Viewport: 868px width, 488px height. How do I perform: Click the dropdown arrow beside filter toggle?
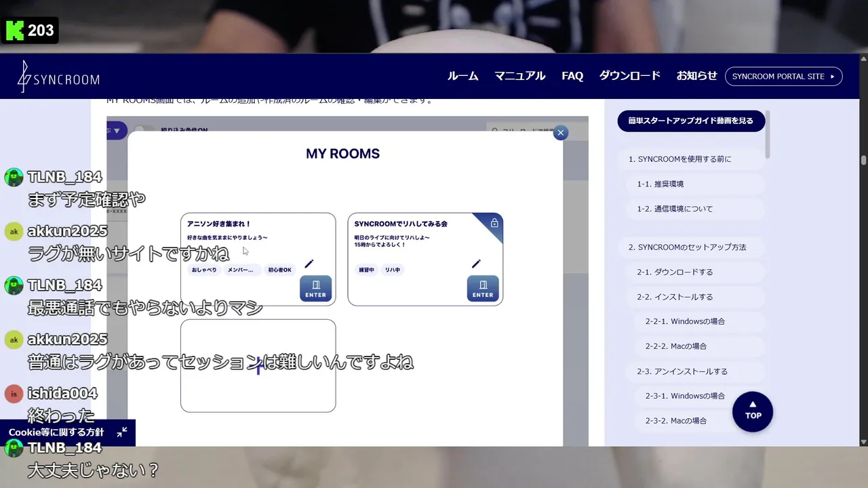(x=117, y=130)
